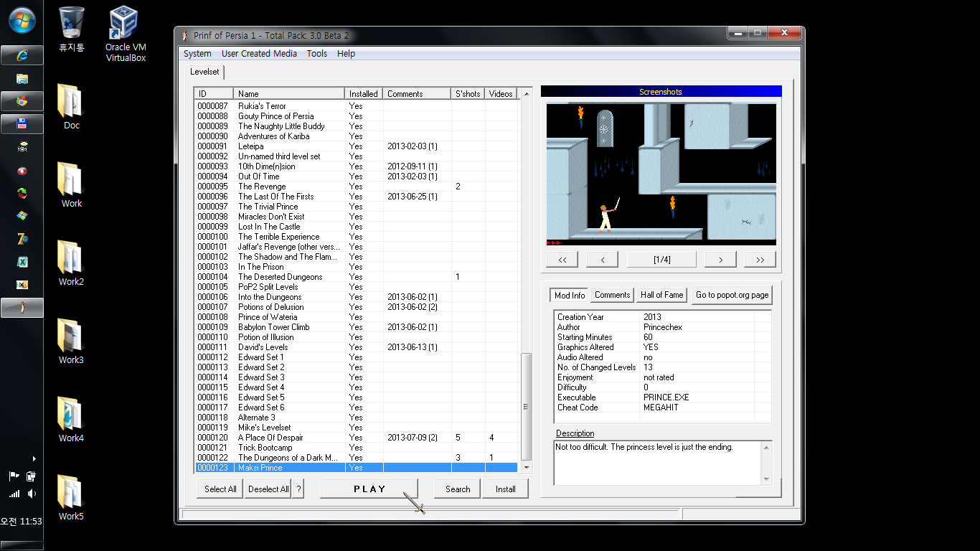Click the Description box scroll down arrow
The width and height of the screenshot is (980, 551).
pyautogui.click(x=766, y=479)
